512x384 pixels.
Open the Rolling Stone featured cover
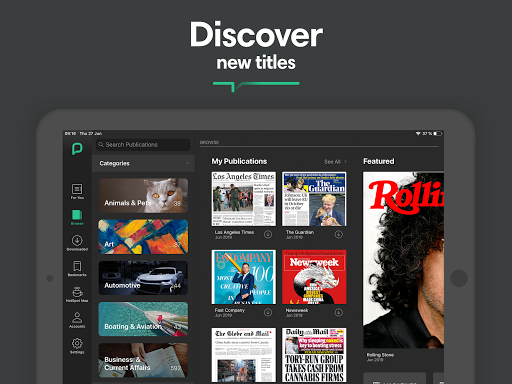403,260
